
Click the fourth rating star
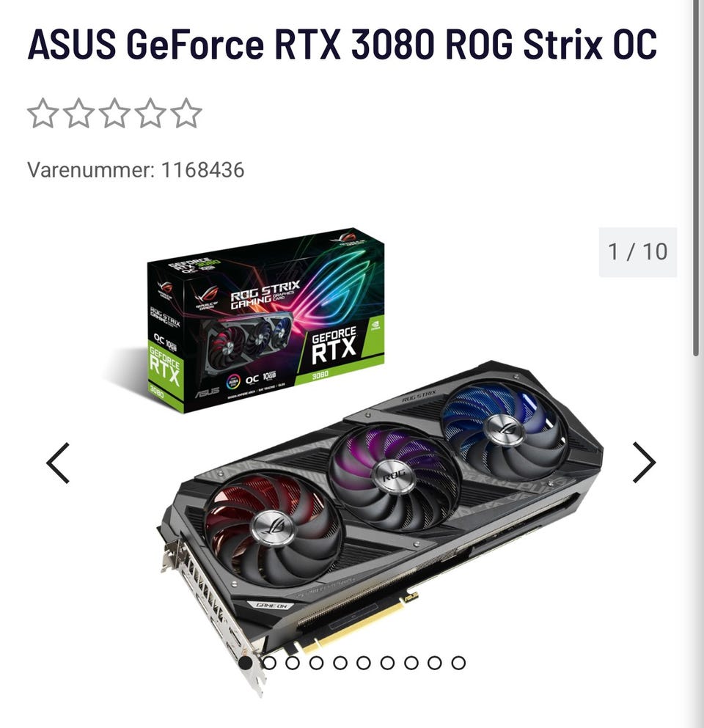tap(150, 113)
